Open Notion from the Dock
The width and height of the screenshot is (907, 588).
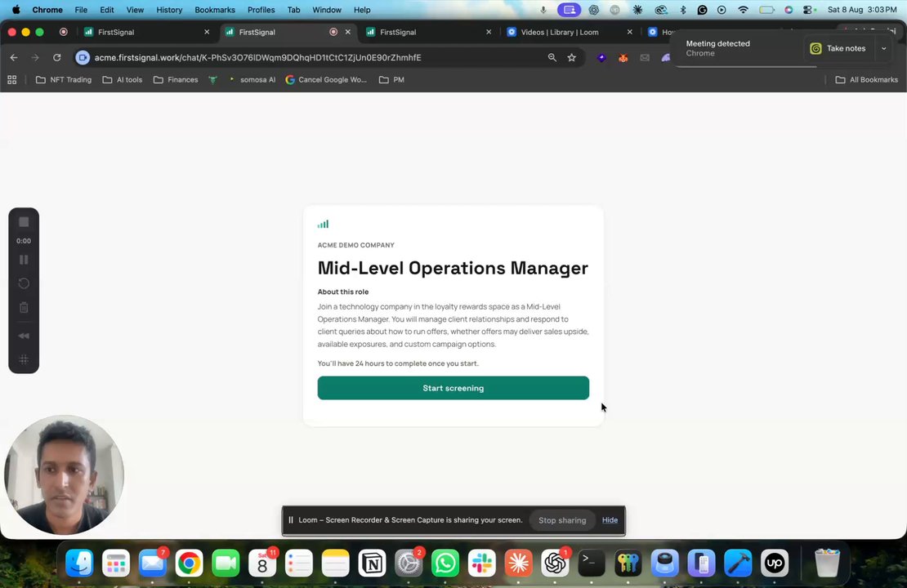point(372,563)
